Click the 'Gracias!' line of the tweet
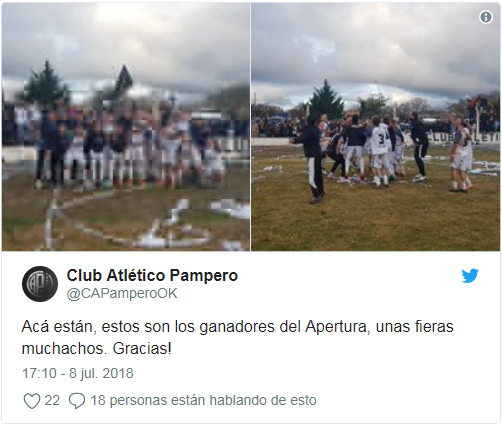Viewport: 502px width, 427px height. (142, 349)
